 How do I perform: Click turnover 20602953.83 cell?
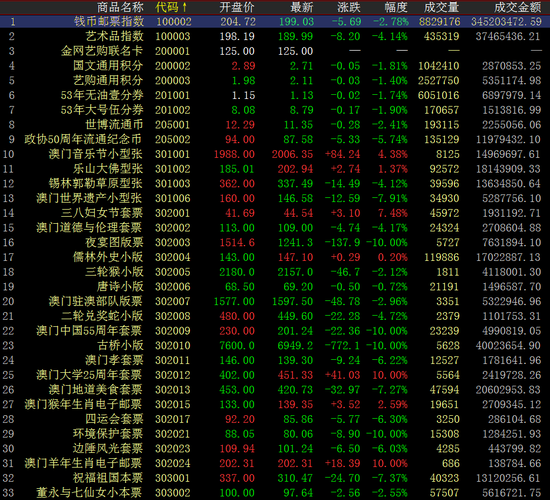[508, 390]
